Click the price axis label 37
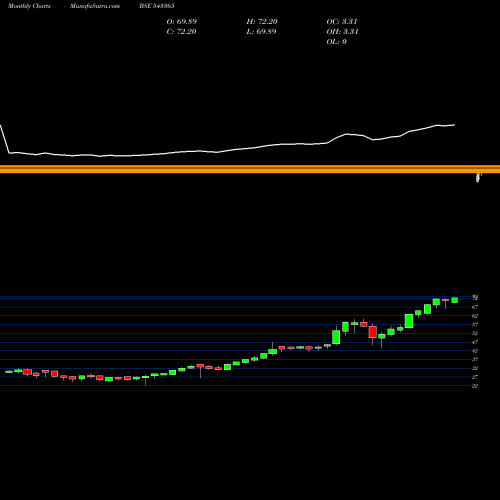Image resolution: width=500 pixels, height=500 pixels. [475, 359]
